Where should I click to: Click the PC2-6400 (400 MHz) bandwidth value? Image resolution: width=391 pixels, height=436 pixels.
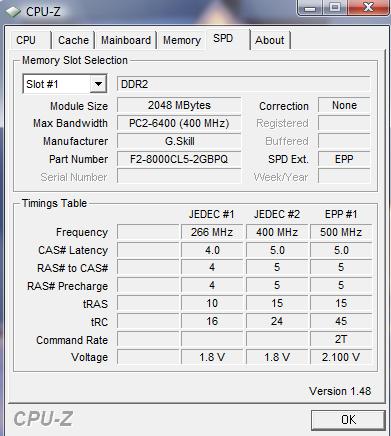click(x=179, y=123)
